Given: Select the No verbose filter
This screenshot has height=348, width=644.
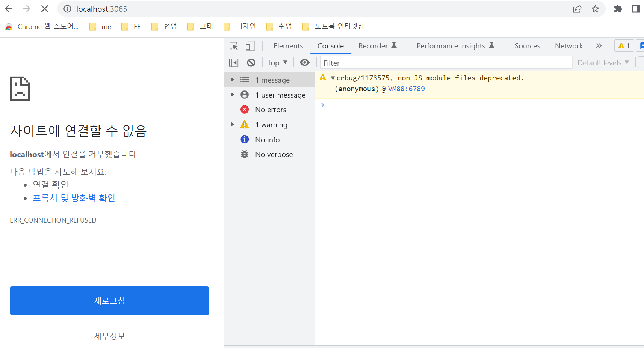Looking at the screenshot, I should [x=269, y=154].
